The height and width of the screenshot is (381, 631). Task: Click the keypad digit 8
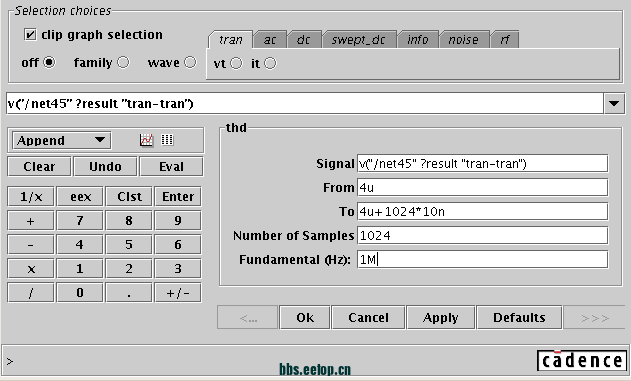[x=129, y=221]
